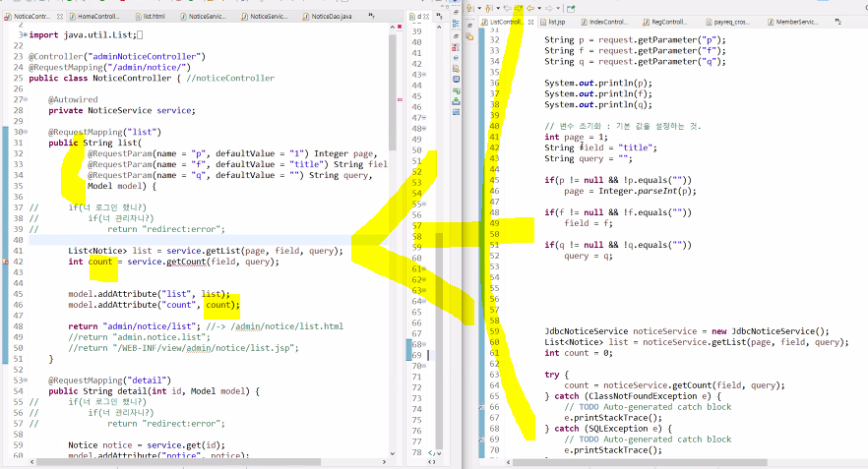Open the Back history dropdown arrow
The width and height of the screenshot is (868, 469).
coord(539,8)
